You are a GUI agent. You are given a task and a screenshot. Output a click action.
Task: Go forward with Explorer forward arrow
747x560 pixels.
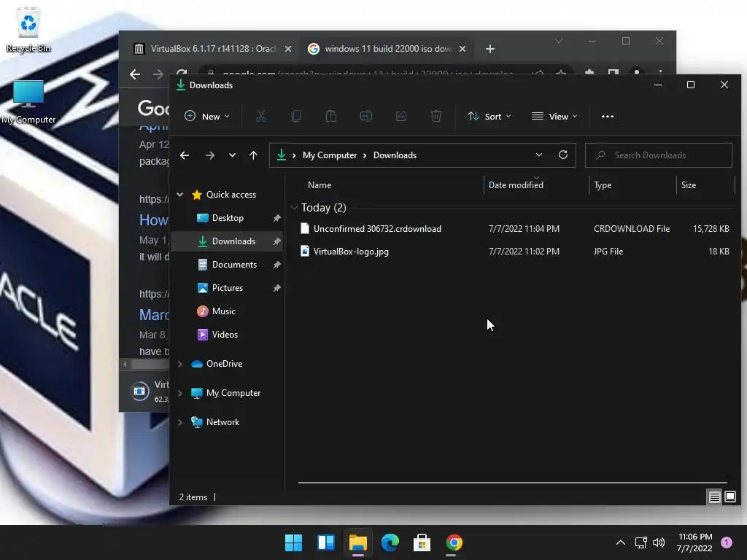pos(209,155)
